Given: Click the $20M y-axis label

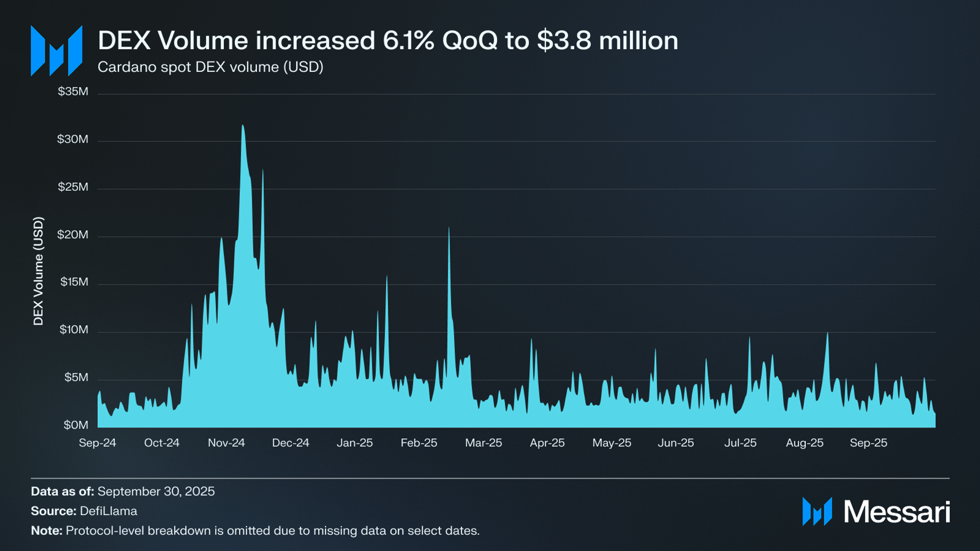Looking at the screenshot, I should tap(72, 235).
